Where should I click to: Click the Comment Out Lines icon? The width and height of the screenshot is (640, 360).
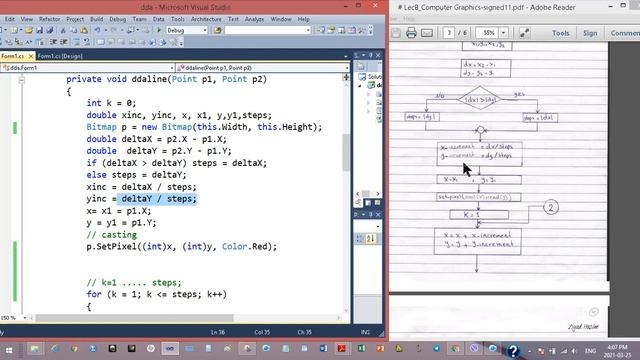tap(77, 42)
